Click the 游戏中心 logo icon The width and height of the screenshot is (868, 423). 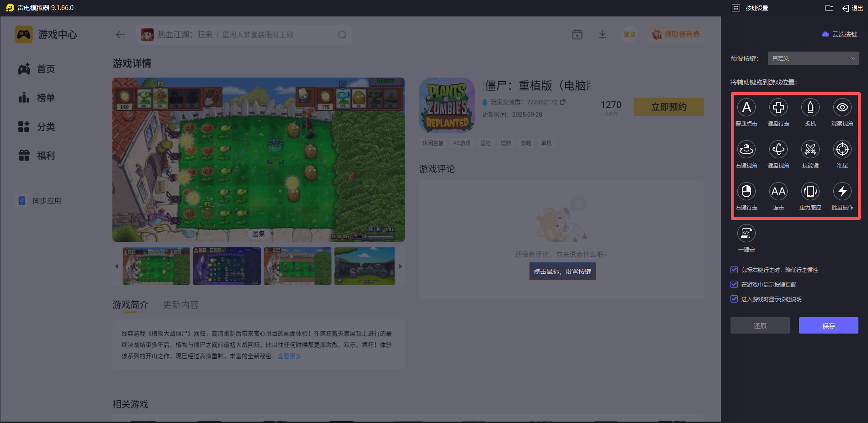coord(24,35)
